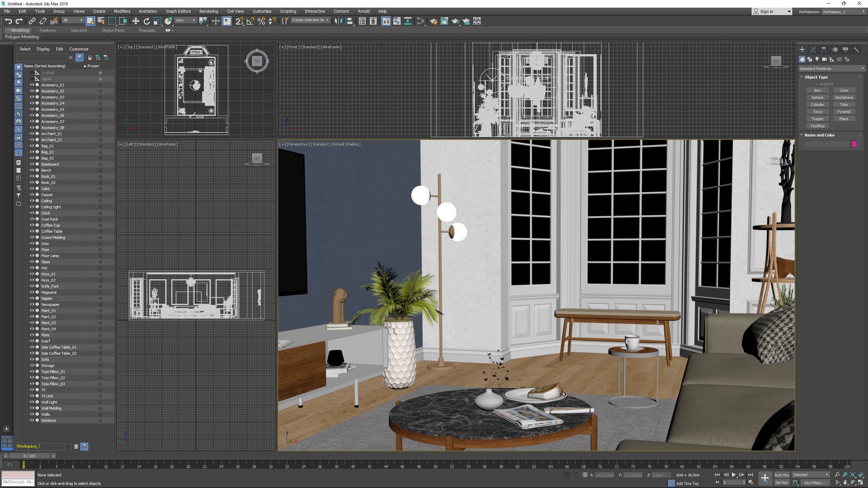Click the Redo arrow in main toolbar
868x488 pixels.
[x=19, y=21]
